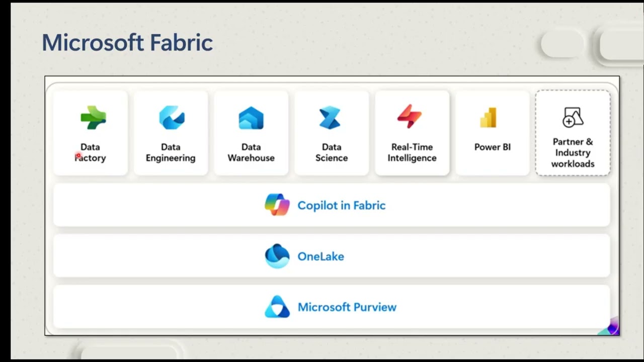Click the OneLake icon
Image resolution: width=644 pixels, height=362 pixels.
pos(277,256)
